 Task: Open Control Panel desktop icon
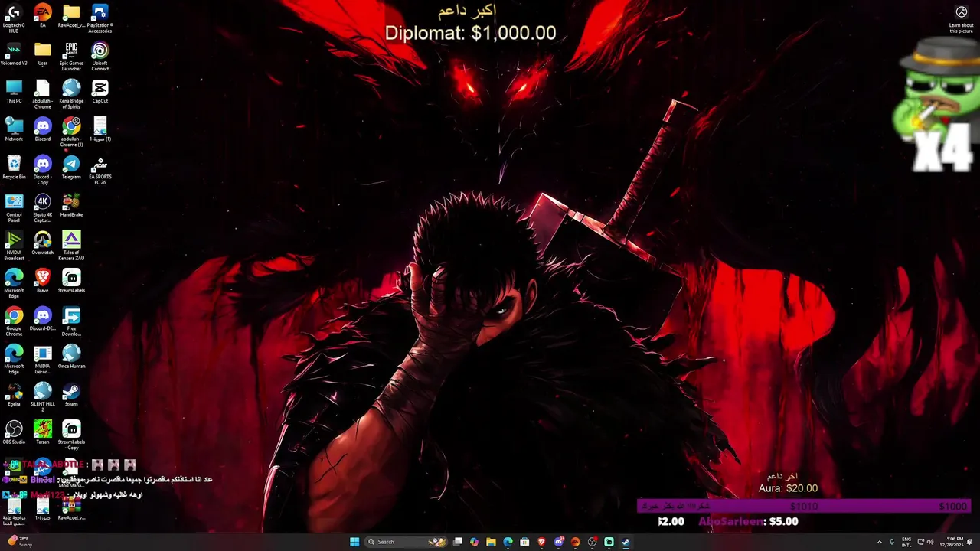14,208
